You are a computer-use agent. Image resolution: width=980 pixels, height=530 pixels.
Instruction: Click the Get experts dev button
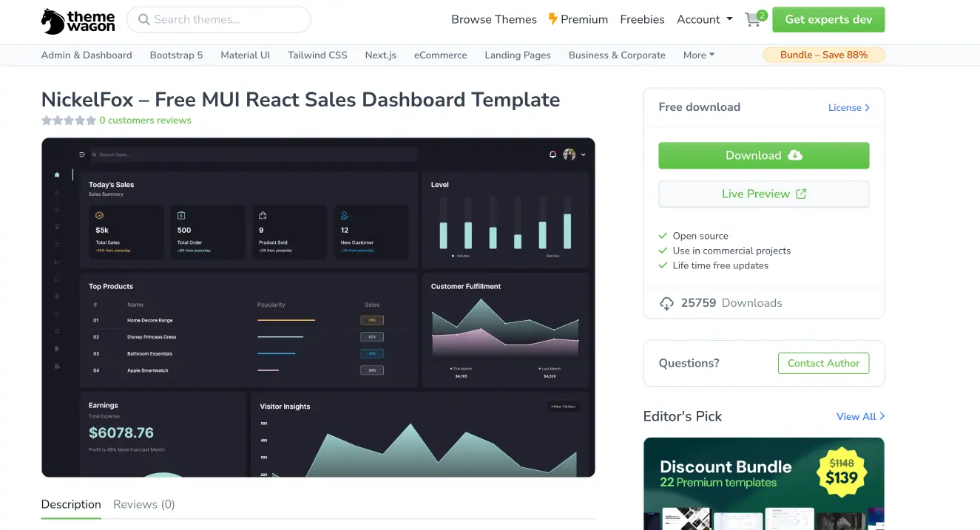(x=828, y=19)
